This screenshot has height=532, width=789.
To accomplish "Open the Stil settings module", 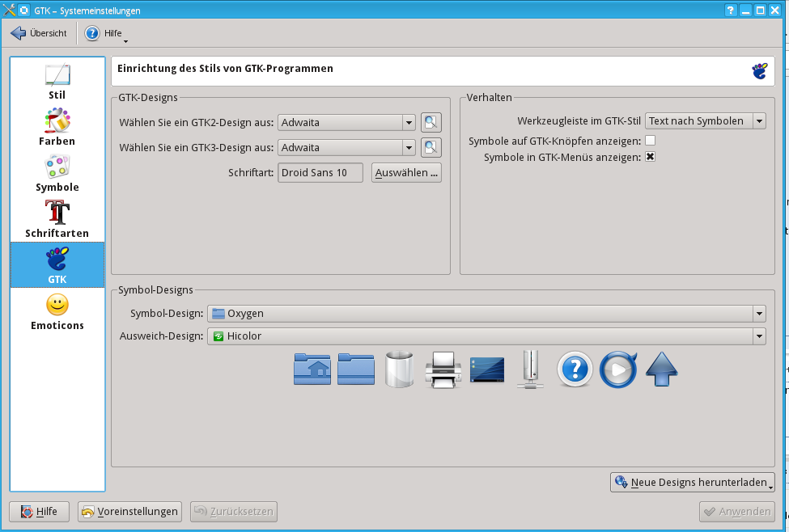I will tap(57, 82).
